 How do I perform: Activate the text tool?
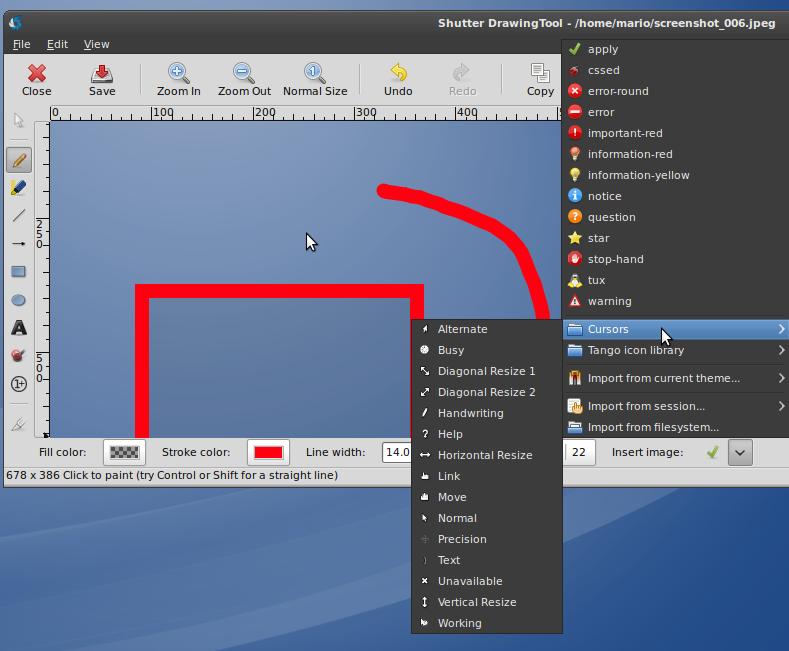coord(18,328)
